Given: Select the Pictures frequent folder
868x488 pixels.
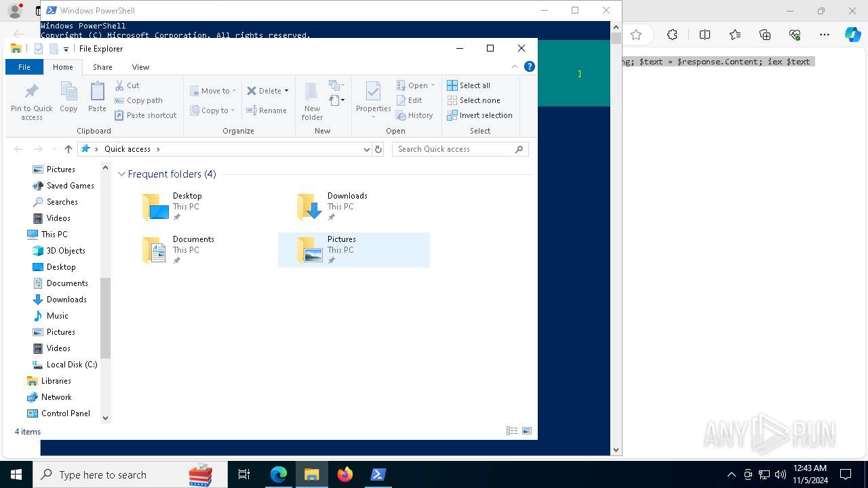Looking at the screenshot, I should coord(354,250).
